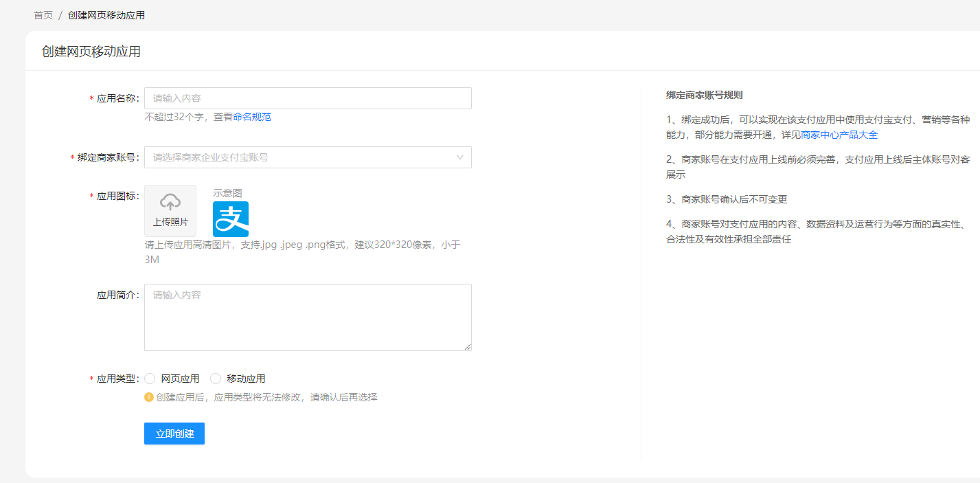Click inside the 应用简介 text area
This screenshot has height=483, width=980.
click(308, 317)
